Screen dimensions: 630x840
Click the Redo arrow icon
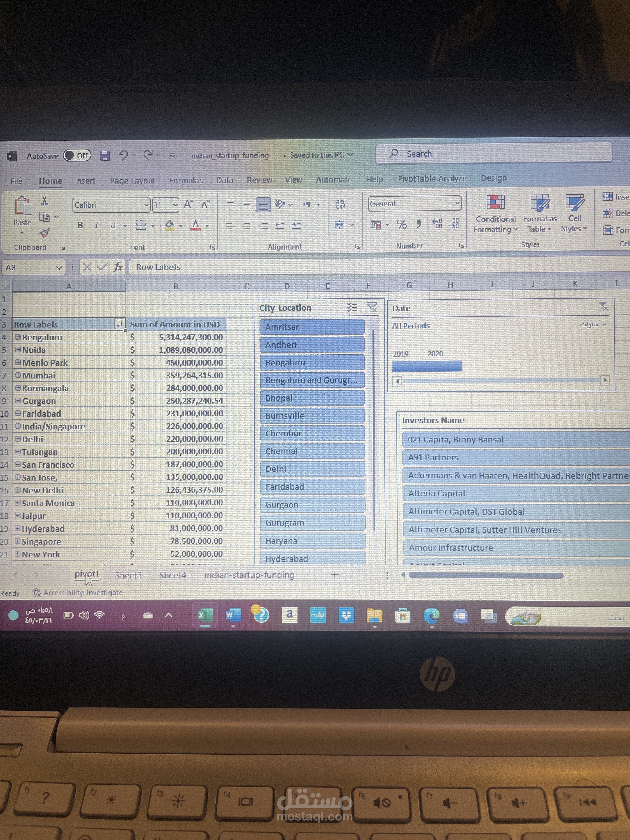point(148,155)
